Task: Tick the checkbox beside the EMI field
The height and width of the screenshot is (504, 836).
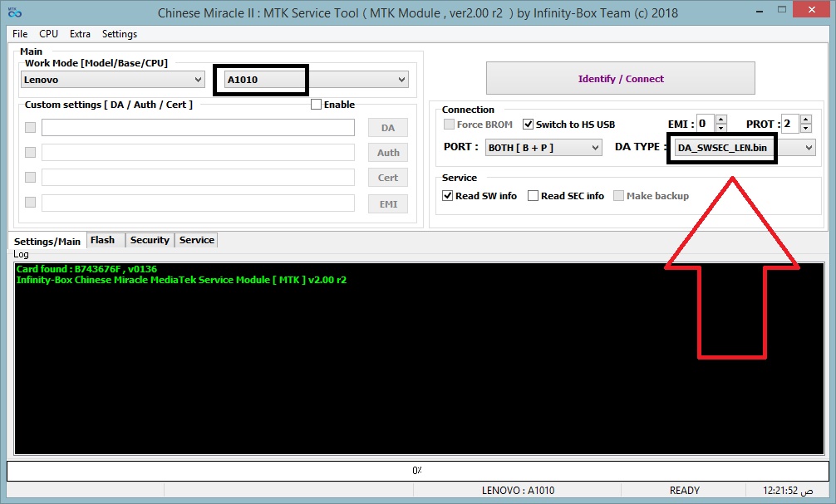Action: [31, 202]
